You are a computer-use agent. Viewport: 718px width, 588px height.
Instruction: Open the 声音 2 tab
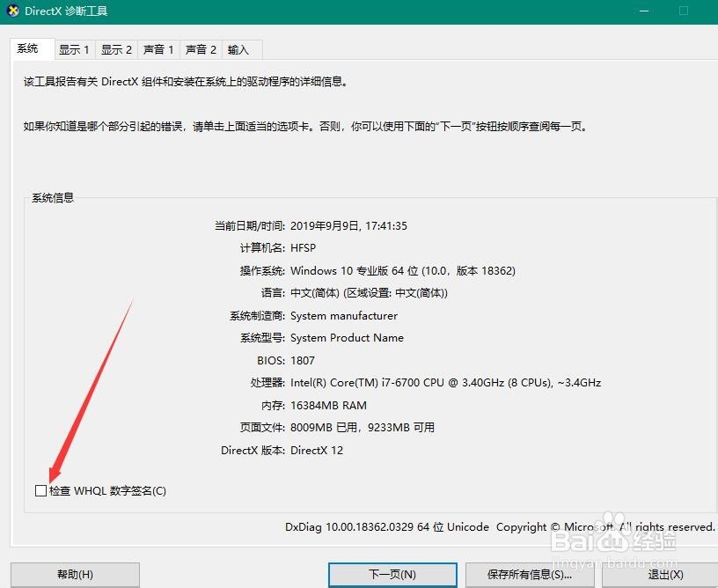coord(201,49)
